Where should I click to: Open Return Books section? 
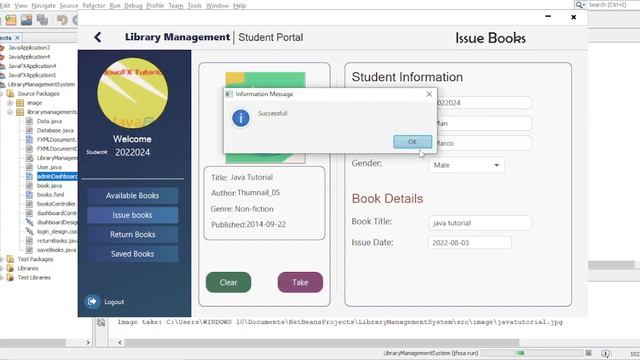132,234
